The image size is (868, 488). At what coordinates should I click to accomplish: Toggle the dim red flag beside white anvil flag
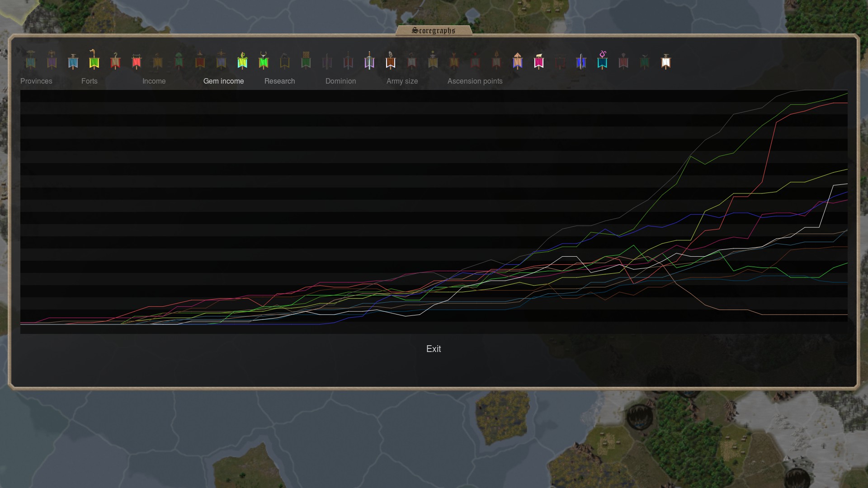coord(623,61)
